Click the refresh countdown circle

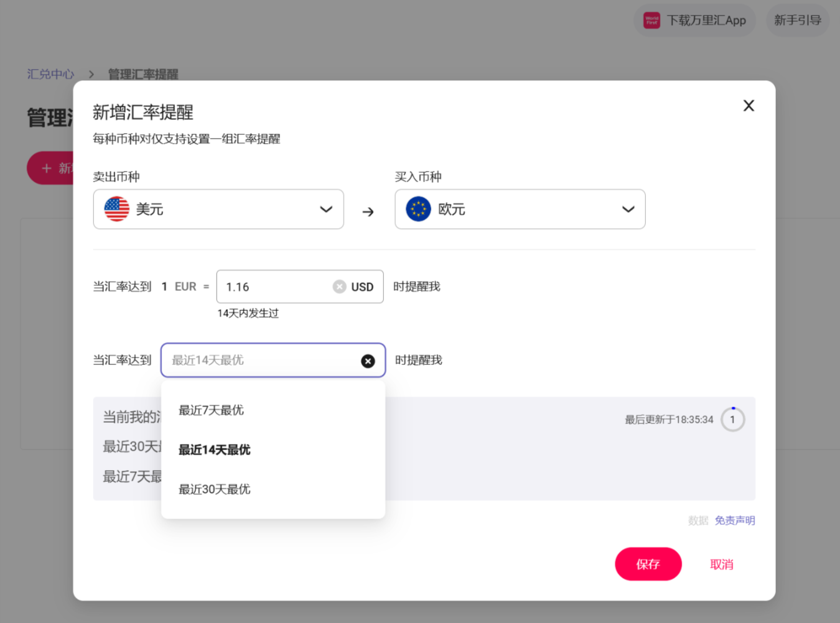[x=732, y=420]
